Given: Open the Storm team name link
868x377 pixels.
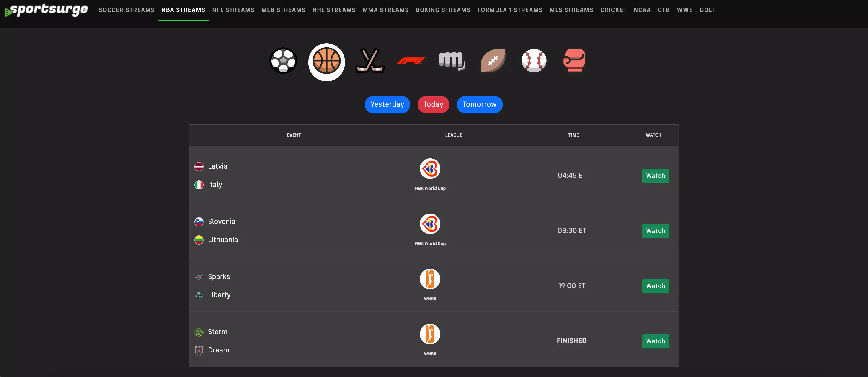Looking at the screenshot, I should [x=217, y=332].
